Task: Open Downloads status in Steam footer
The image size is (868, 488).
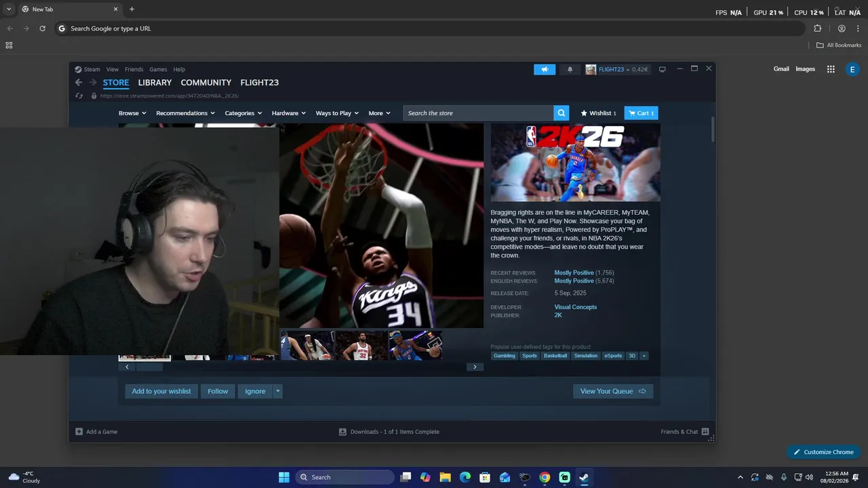Action: click(389, 432)
